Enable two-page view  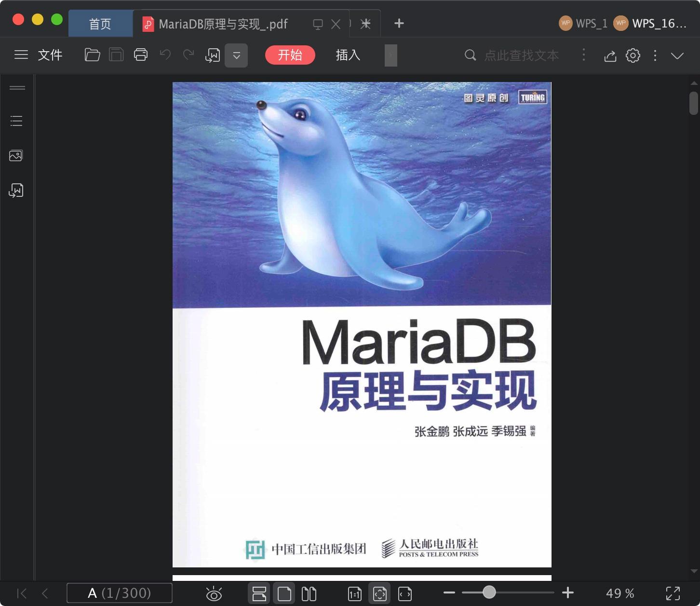point(309,593)
